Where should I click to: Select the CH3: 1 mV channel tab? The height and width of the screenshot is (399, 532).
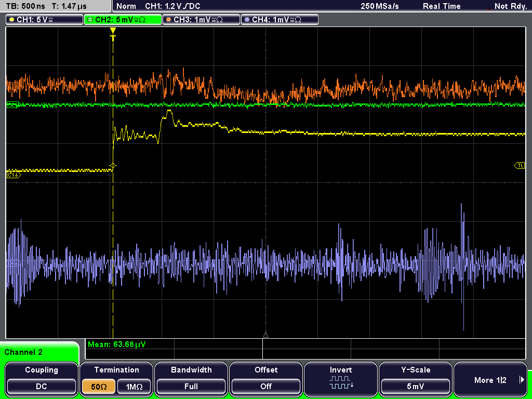point(201,20)
